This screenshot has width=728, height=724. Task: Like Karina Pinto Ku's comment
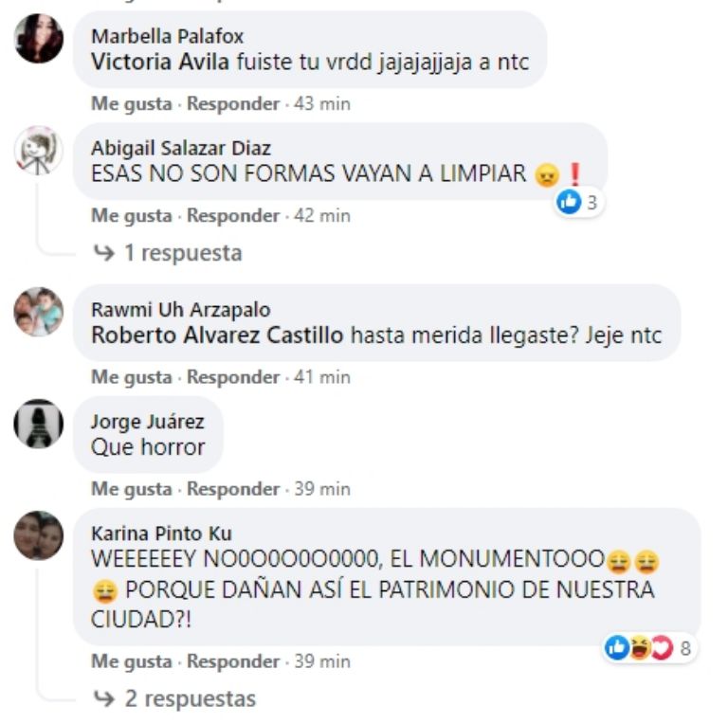132,661
